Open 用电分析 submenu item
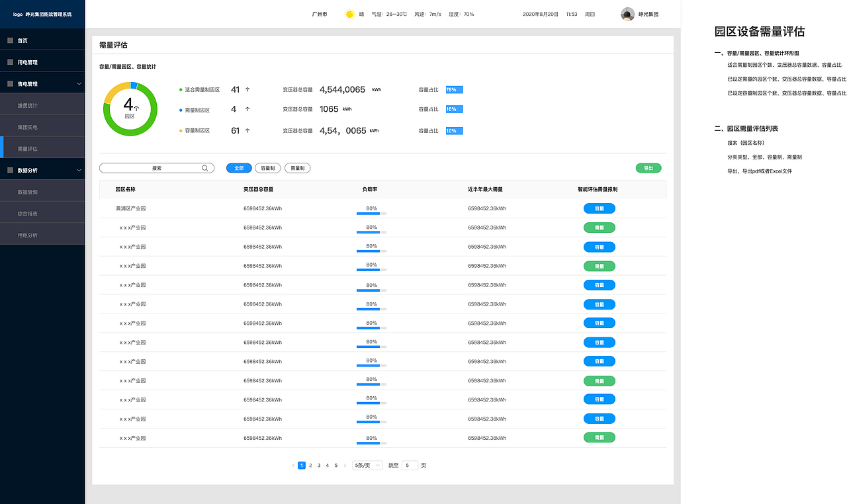847x504 pixels. click(x=42, y=235)
